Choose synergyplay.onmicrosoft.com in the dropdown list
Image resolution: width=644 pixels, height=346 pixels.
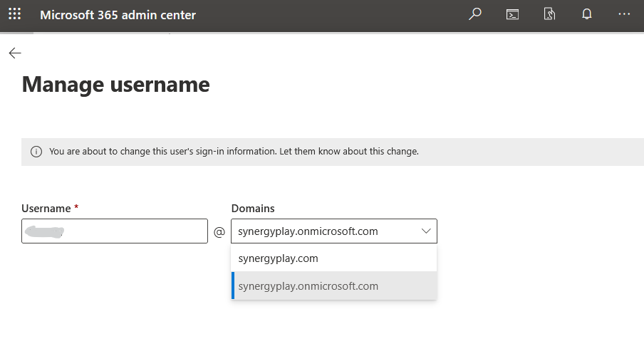[x=334, y=285]
